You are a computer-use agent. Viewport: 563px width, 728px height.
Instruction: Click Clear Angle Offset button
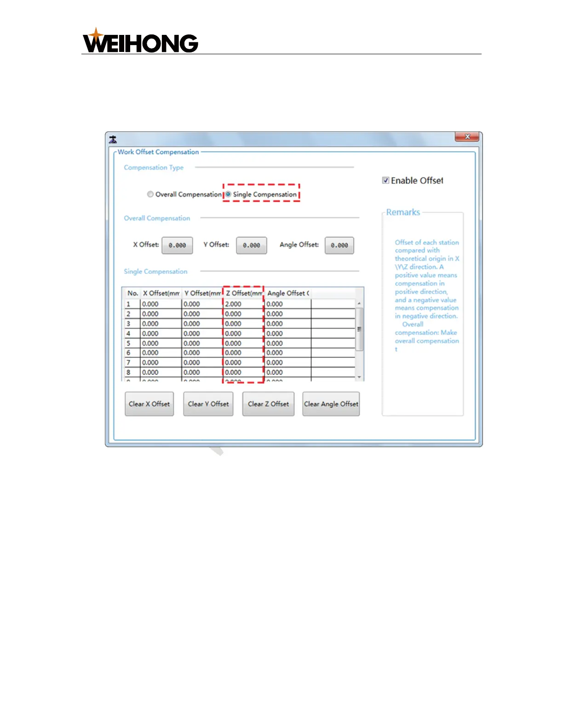pos(331,404)
